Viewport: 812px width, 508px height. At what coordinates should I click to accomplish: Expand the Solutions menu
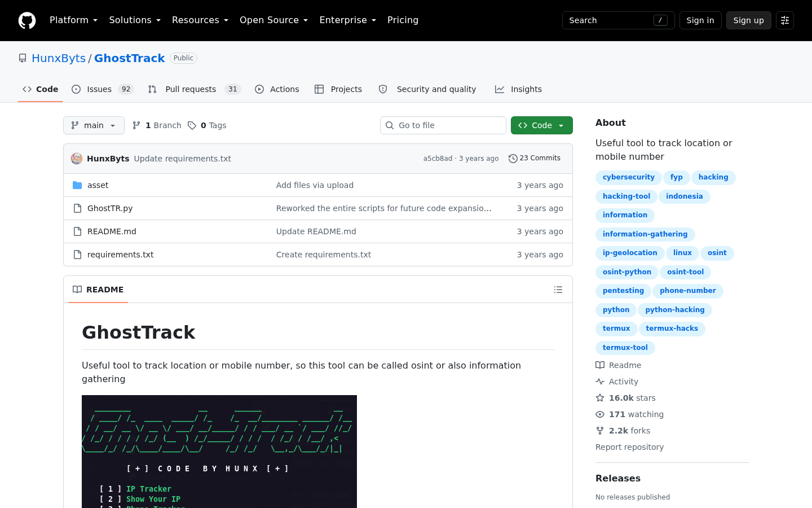pyautogui.click(x=135, y=20)
